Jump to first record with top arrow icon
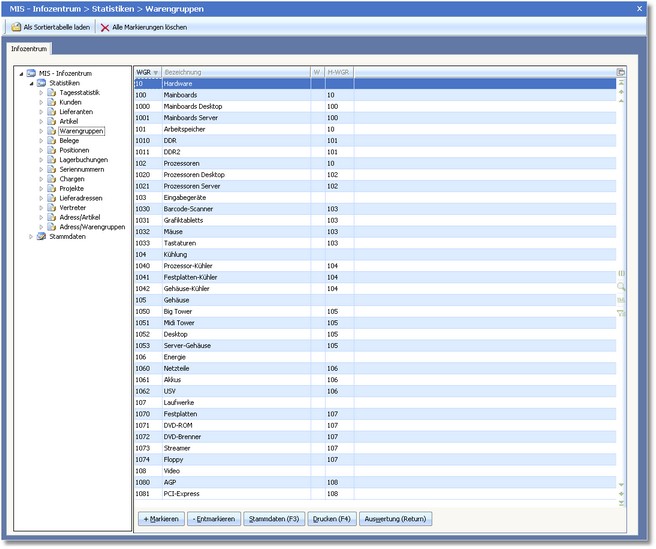This screenshot has height=549, width=656. pos(621,83)
